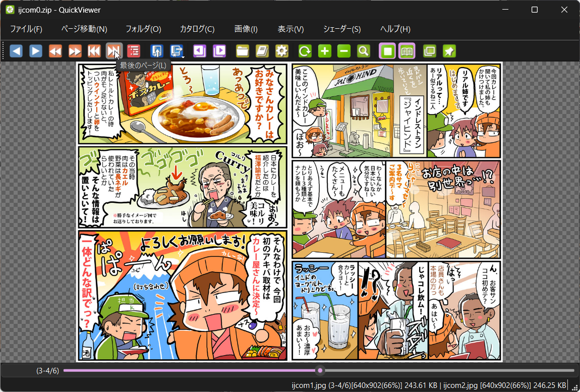Screen dimensions: 580x392
Task: Go to the next page
Action: pyautogui.click(x=36, y=51)
